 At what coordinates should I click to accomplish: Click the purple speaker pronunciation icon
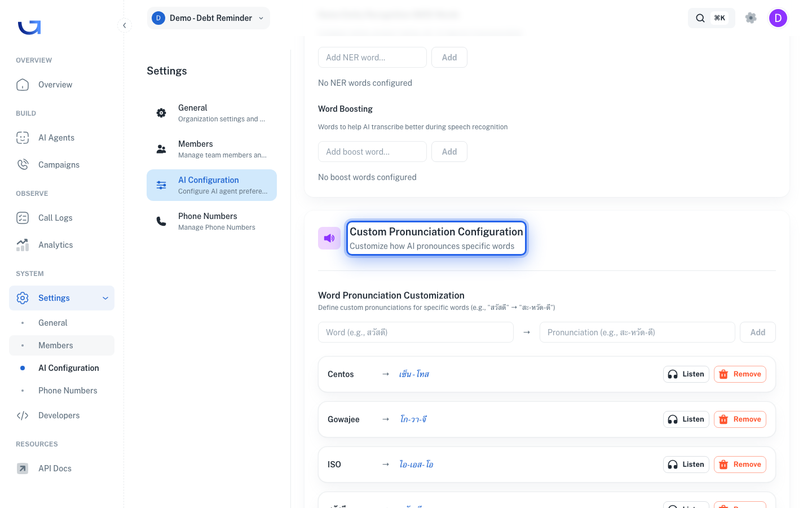pos(329,238)
